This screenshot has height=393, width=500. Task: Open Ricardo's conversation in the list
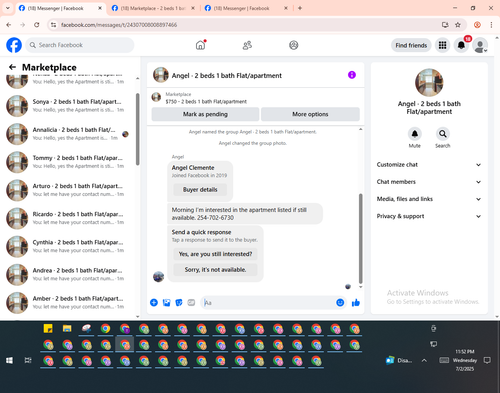tap(68, 218)
